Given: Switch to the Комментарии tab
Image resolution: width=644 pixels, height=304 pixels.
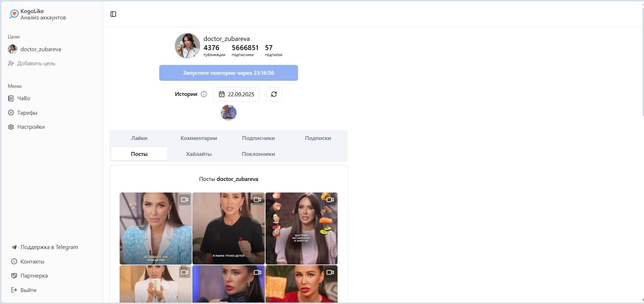Looking at the screenshot, I should click(x=199, y=138).
